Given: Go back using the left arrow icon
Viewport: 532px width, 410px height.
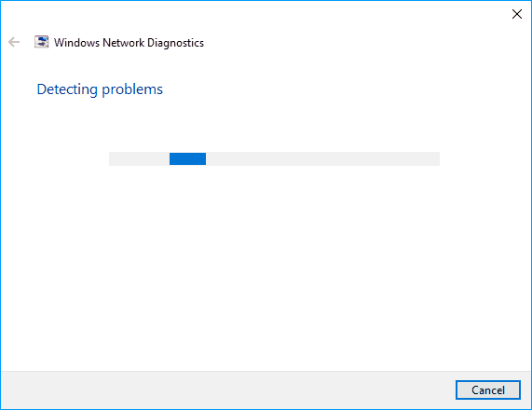Looking at the screenshot, I should click(14, 42).
